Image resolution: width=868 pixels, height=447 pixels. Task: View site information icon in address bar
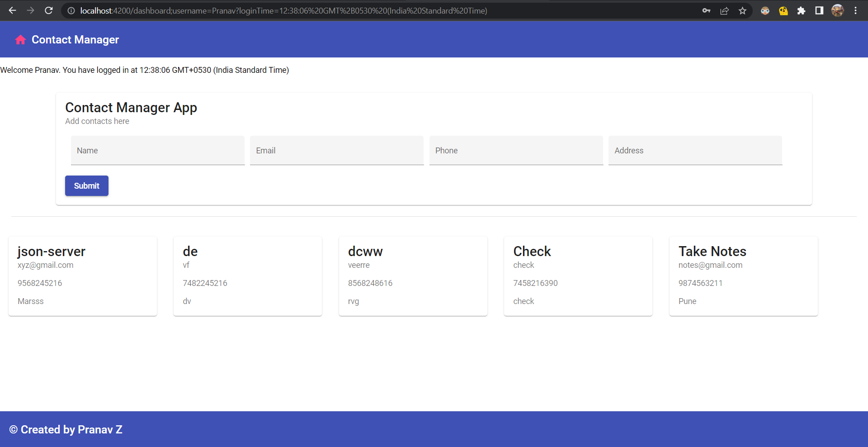tap(71, 11)
